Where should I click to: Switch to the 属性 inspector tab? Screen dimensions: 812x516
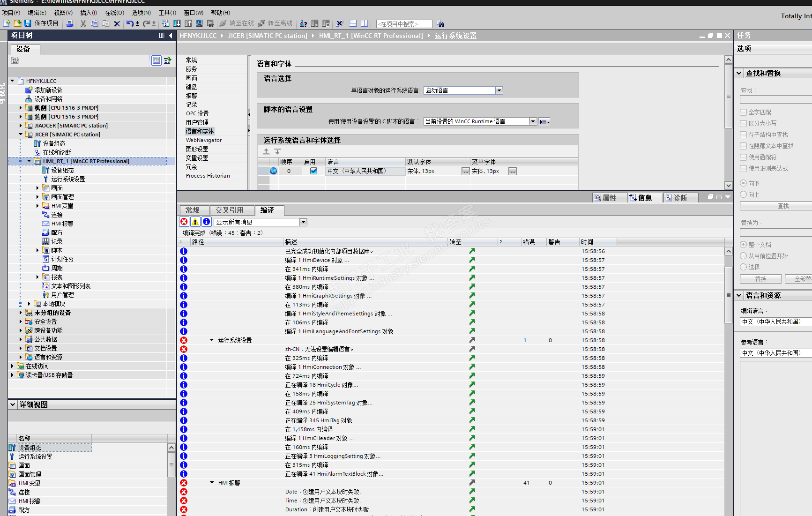(x=610, y=198)
